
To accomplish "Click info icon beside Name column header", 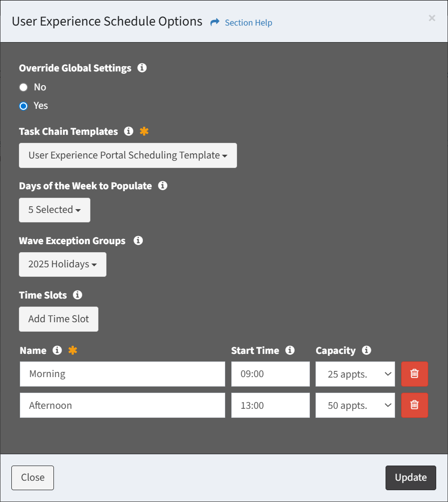I will (x=57, y=350).
